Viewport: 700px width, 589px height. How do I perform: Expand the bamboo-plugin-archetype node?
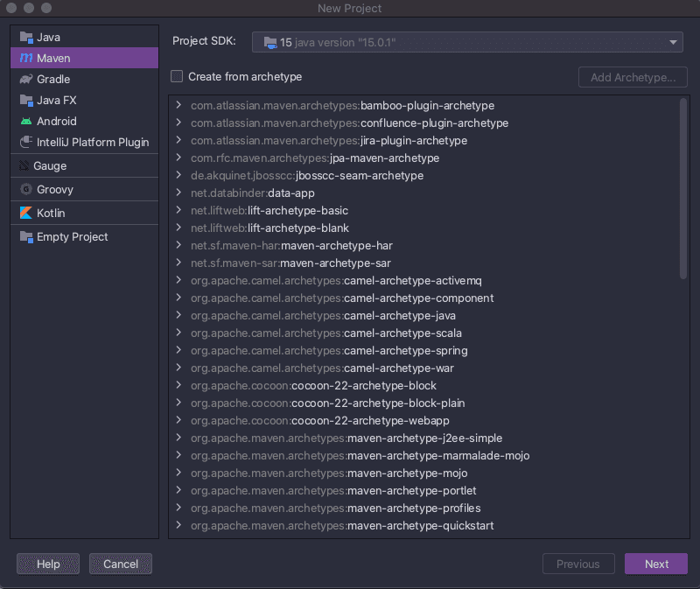click(x=178, y=105)
